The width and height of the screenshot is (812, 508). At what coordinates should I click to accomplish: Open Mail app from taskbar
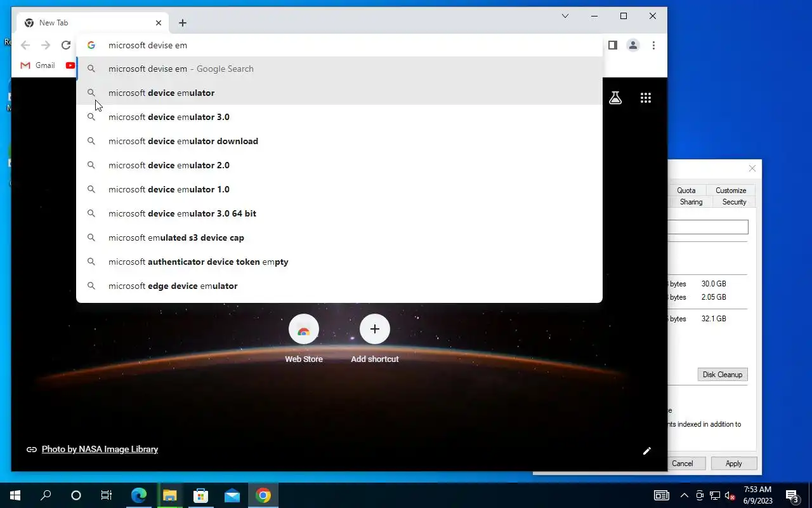(x=232, y=495)
